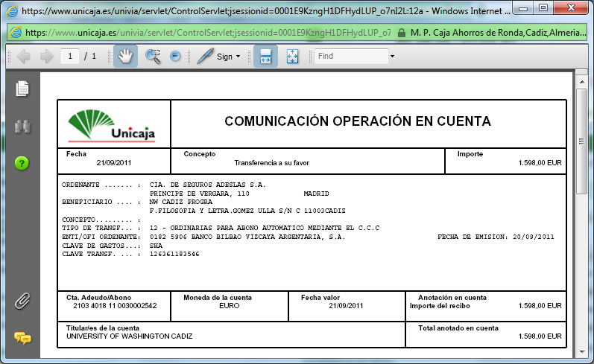Click the Find text field
This screenshot has width=594, height=364.
click(352, 56)
